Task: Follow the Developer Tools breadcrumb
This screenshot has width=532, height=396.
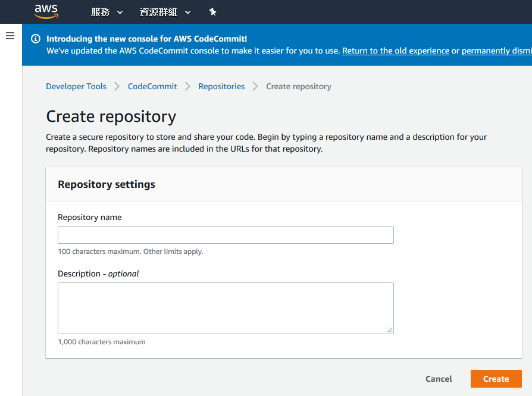Action: [76, 86]
